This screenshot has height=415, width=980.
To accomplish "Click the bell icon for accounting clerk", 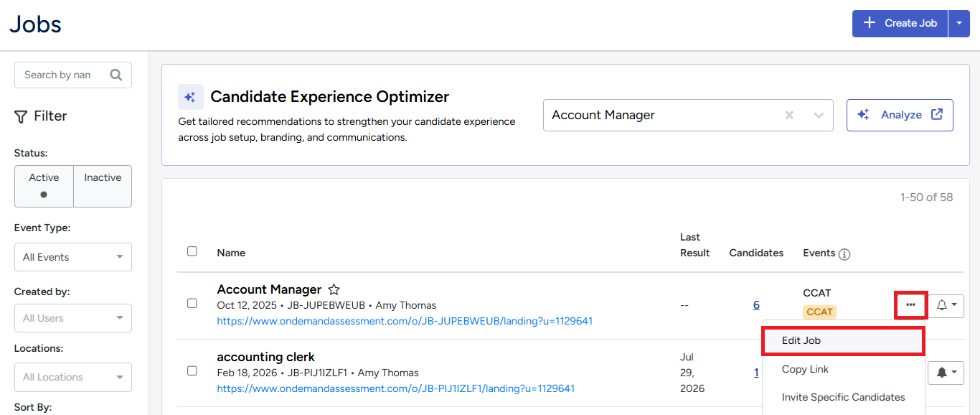I will pos(947,372).
